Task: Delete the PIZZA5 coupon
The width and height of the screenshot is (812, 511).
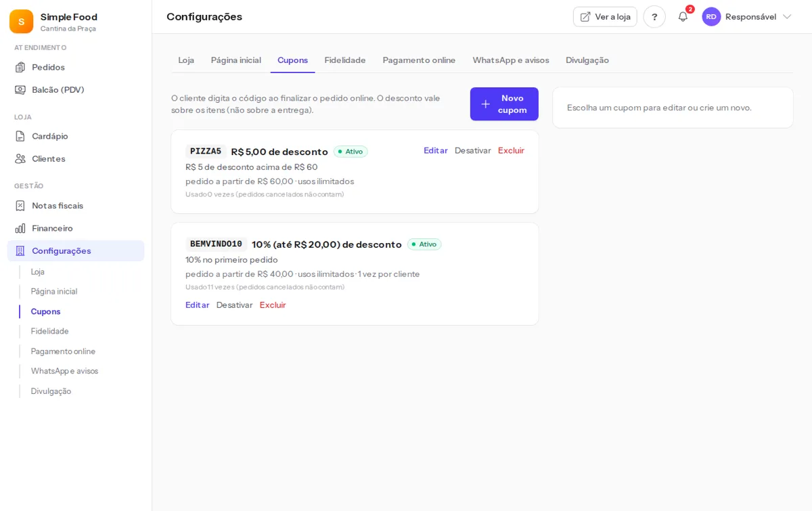Action: point(511,150)
